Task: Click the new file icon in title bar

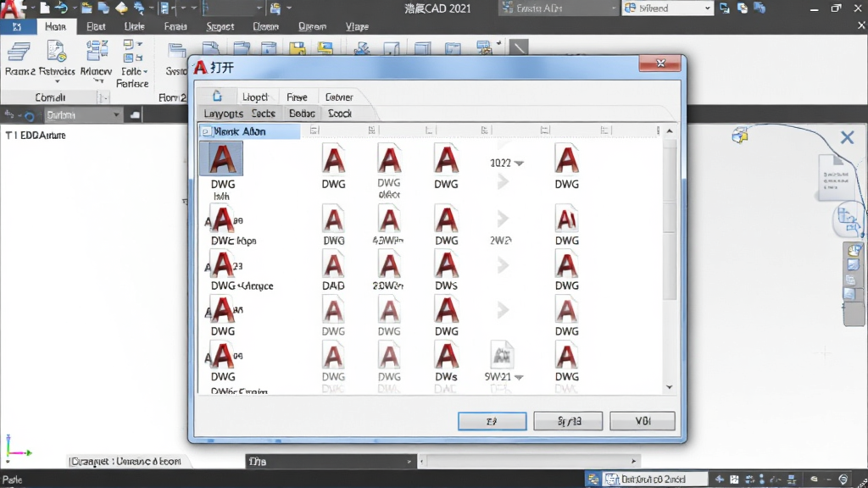Action: (45, 8)
